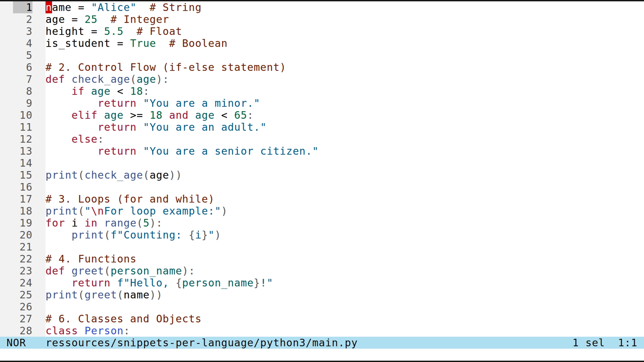
Task: Click the greet function definition on line 23
Action: (87, 271)
